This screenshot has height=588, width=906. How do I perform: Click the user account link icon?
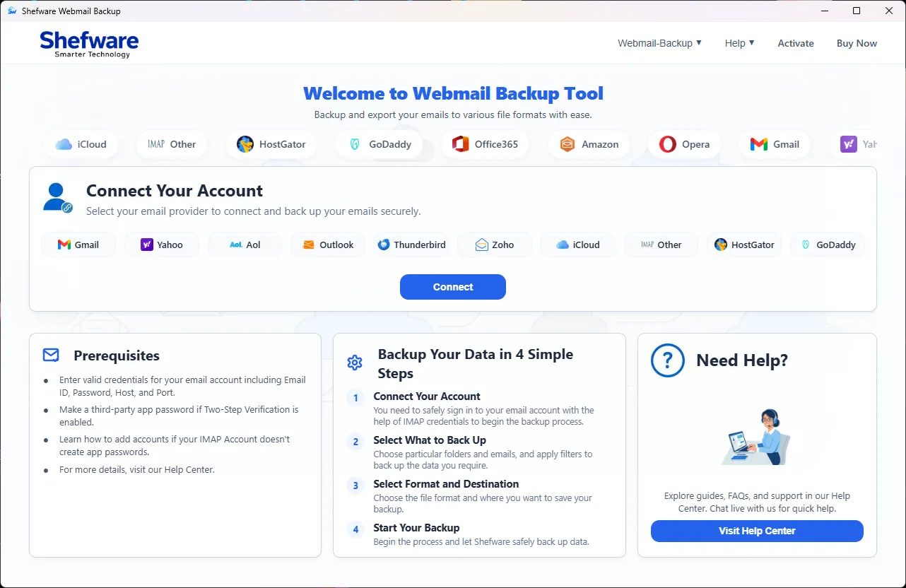57,198
